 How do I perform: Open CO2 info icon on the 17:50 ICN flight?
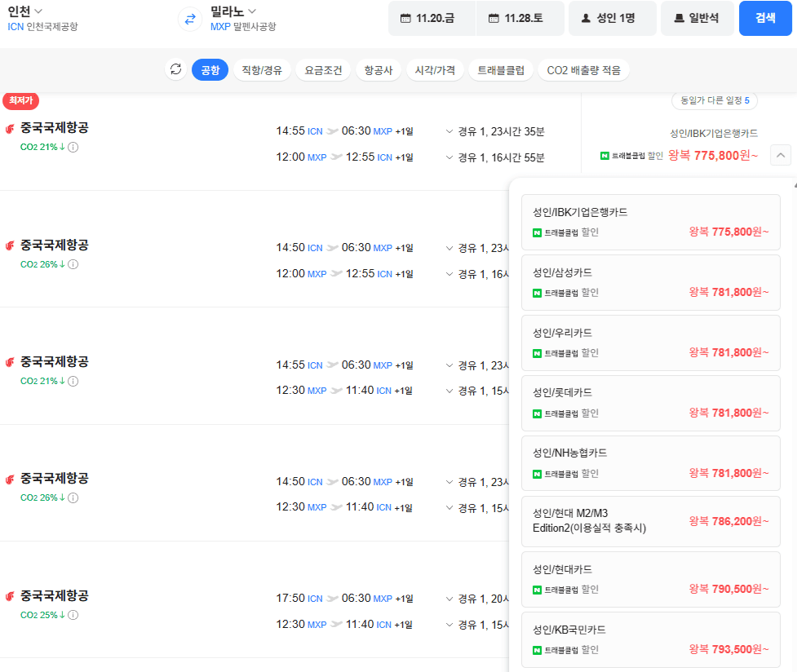(x=73, y=615)
